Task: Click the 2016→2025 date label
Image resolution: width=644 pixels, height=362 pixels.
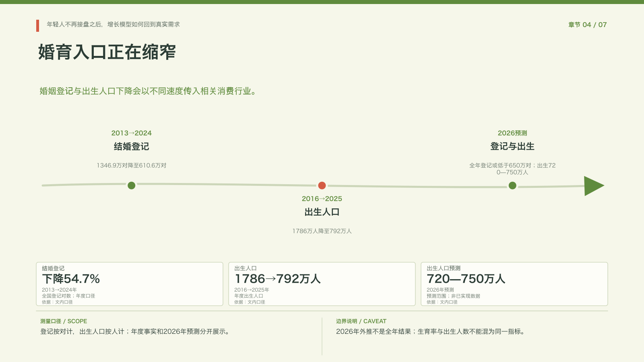Action: coord(322,199)
